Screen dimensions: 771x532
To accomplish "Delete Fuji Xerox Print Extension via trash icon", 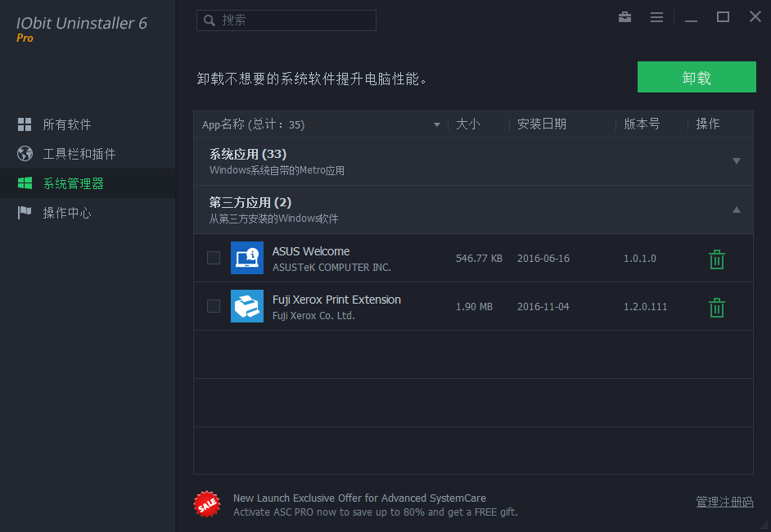I will [x=716, y=307].
